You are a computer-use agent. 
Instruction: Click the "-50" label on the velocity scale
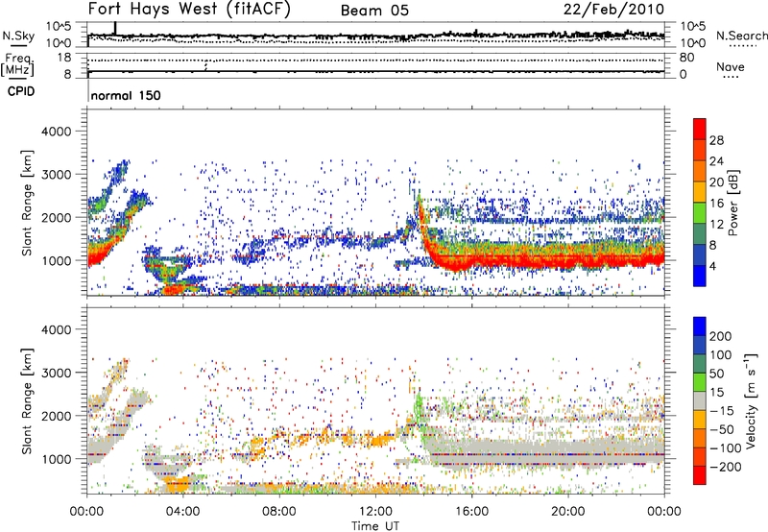tap(722, 429)
